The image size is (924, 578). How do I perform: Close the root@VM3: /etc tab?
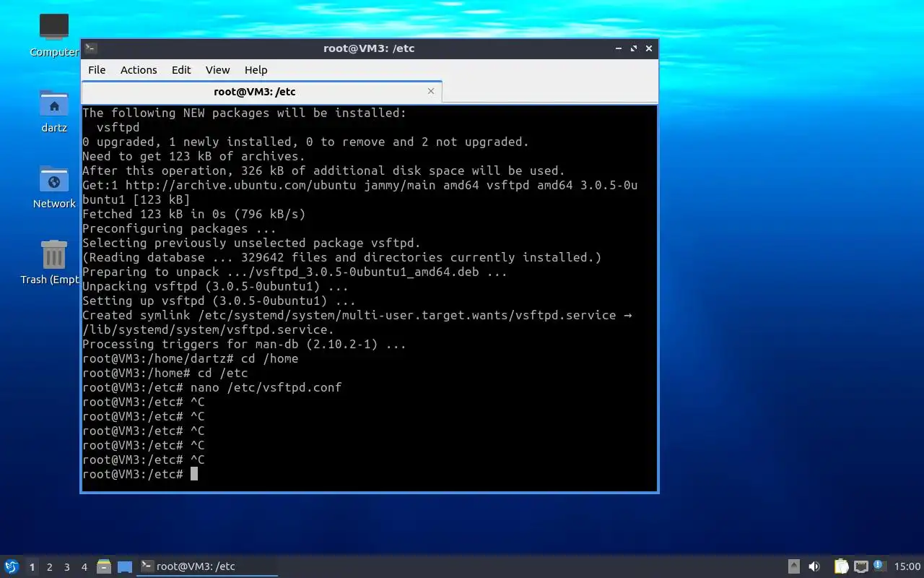(431, 91)
